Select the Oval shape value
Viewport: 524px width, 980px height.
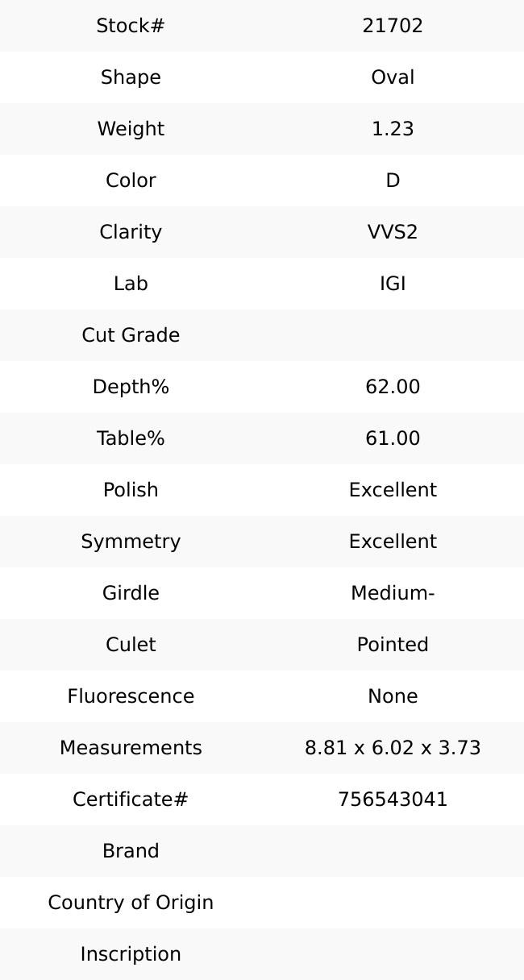pos(393,77)
